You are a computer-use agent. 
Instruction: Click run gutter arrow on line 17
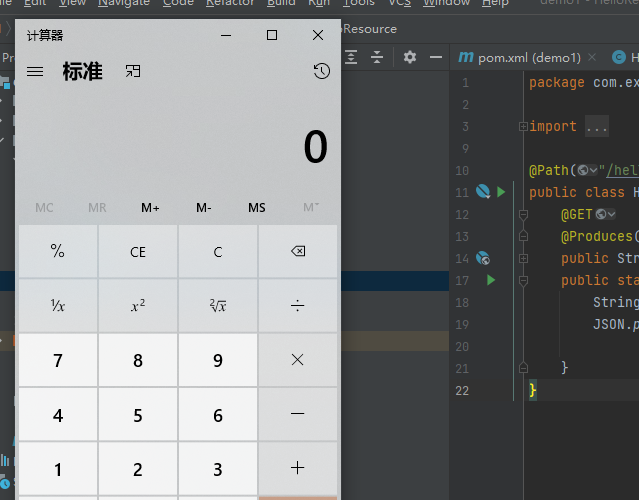click(491, 280)
